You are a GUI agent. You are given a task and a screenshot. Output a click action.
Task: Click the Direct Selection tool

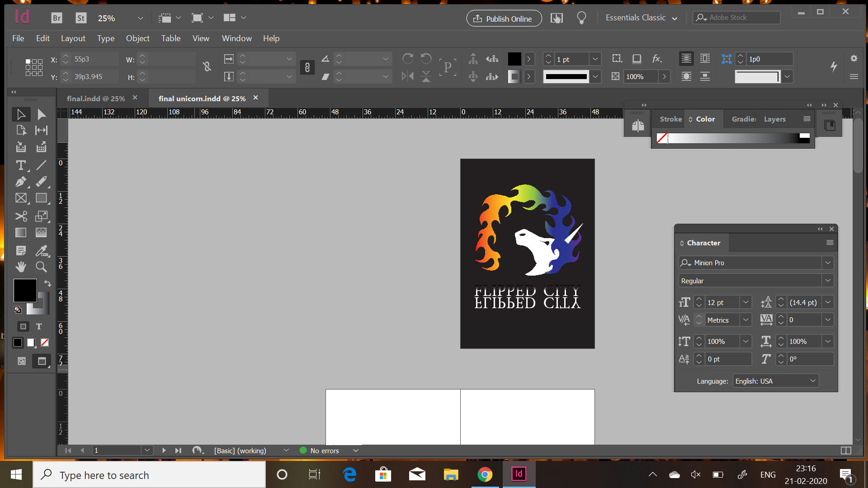pos(41,114)
